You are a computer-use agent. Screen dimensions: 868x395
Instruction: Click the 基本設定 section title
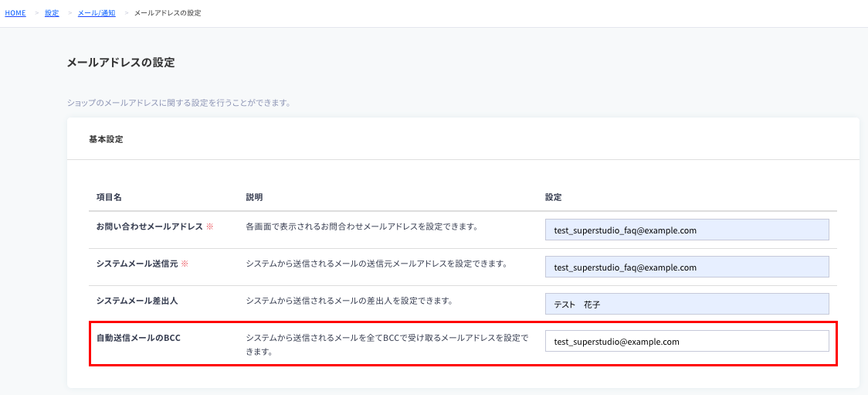(106, 139)
